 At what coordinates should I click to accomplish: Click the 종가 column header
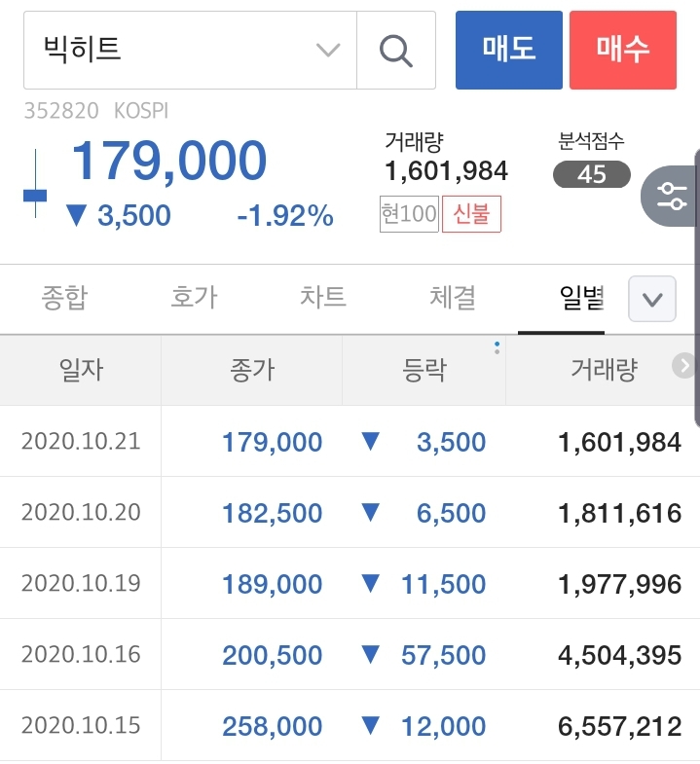click(251, 370)
